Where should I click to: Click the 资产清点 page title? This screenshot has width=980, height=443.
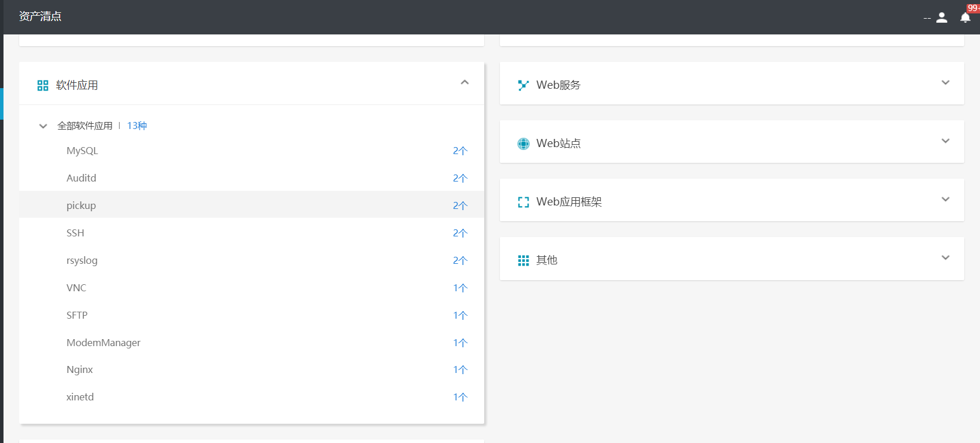tap(40, 16)
